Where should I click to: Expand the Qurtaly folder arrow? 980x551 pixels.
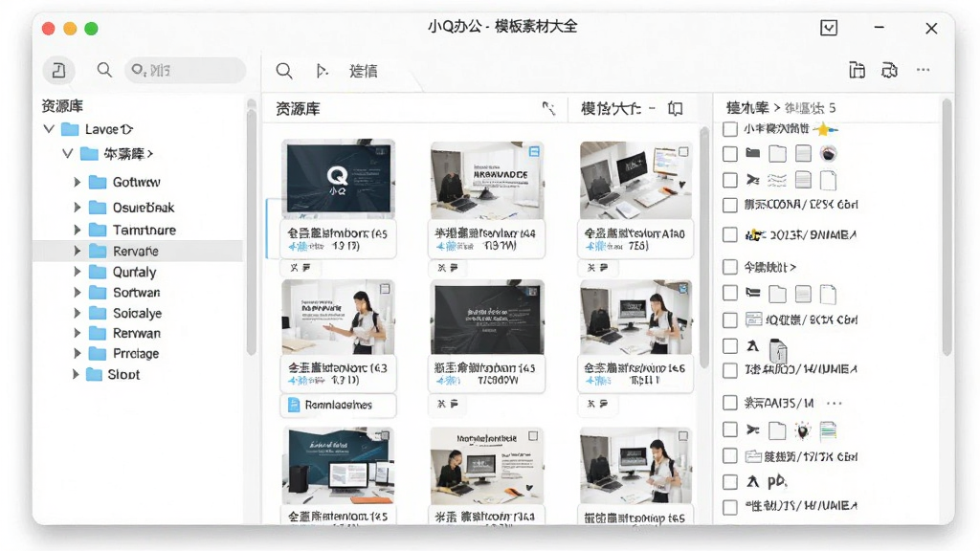coord(77,272)
